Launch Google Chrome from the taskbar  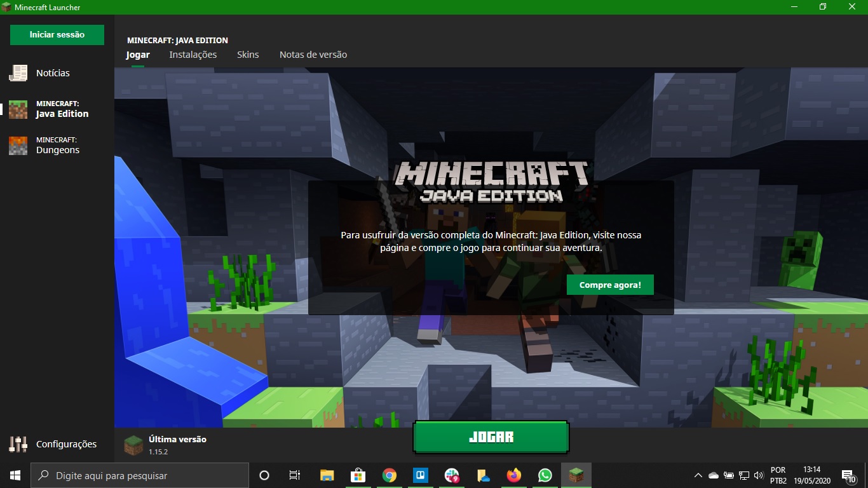pos(390,475)
